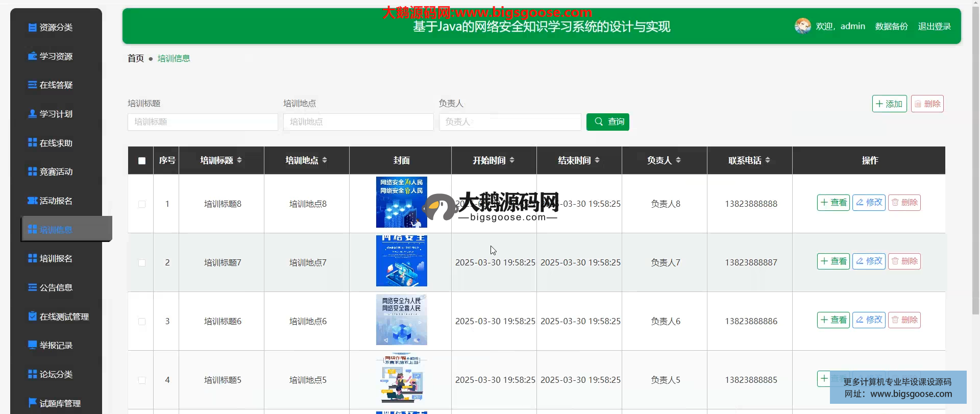Open 公告信息 in the sidebar
The image size is (980, 414).
click(56, 288)
